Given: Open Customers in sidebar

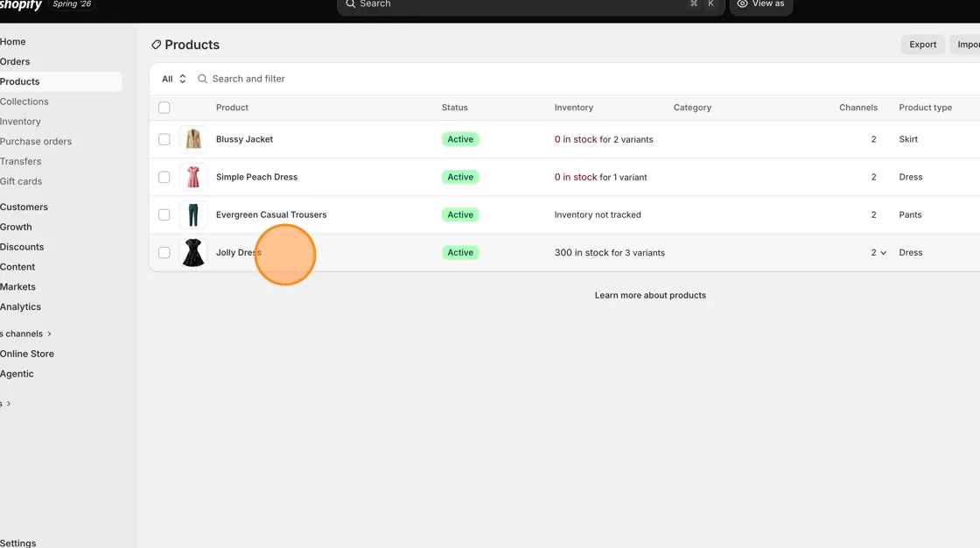Looking at the screenshot, I should [x=24, y=207].
